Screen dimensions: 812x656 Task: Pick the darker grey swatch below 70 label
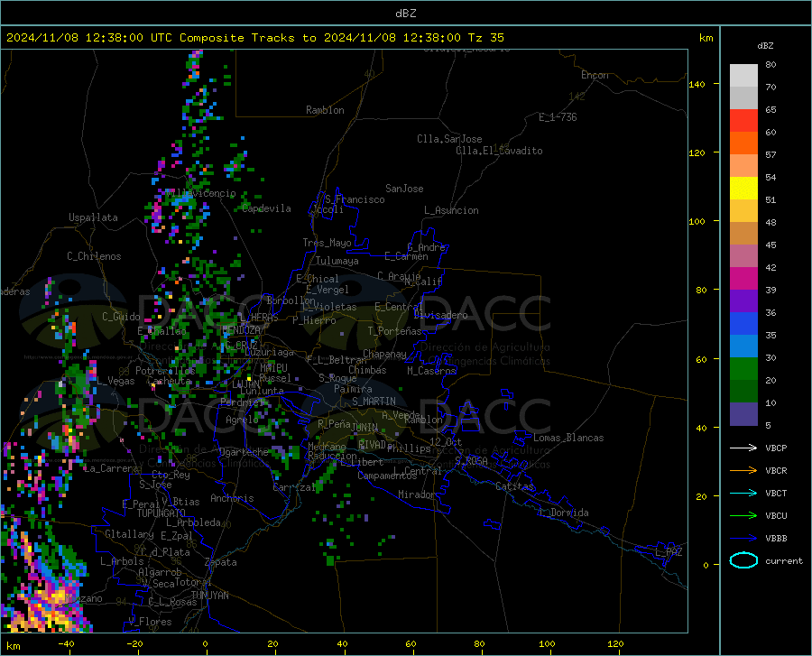(x=743, y=97)
